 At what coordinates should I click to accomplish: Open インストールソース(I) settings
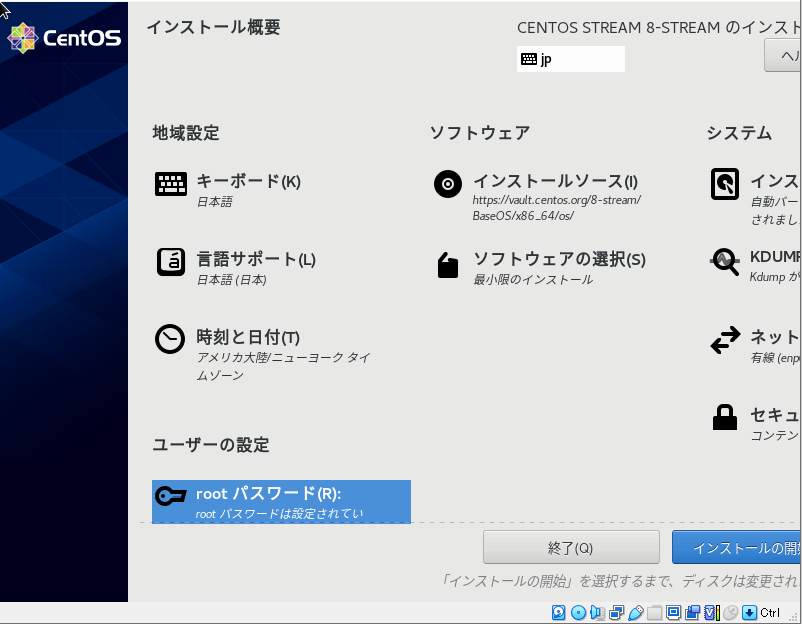pos(555,181)
